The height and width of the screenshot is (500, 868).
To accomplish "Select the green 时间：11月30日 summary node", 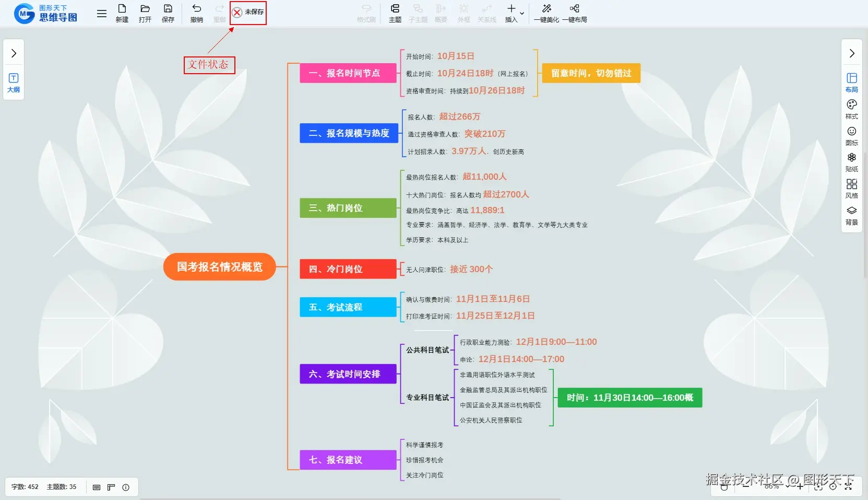I will (x=630, y=398).
